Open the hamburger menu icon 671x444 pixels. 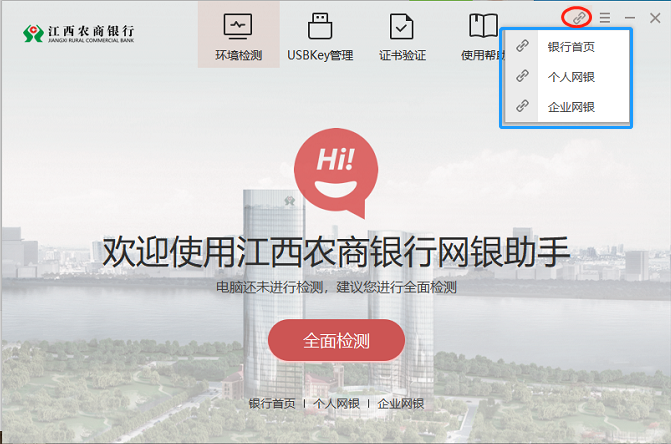coord(605,18)
